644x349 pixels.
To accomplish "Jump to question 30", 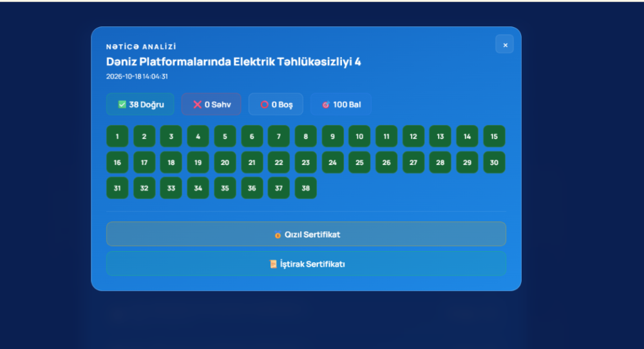I will pos(494,163).
